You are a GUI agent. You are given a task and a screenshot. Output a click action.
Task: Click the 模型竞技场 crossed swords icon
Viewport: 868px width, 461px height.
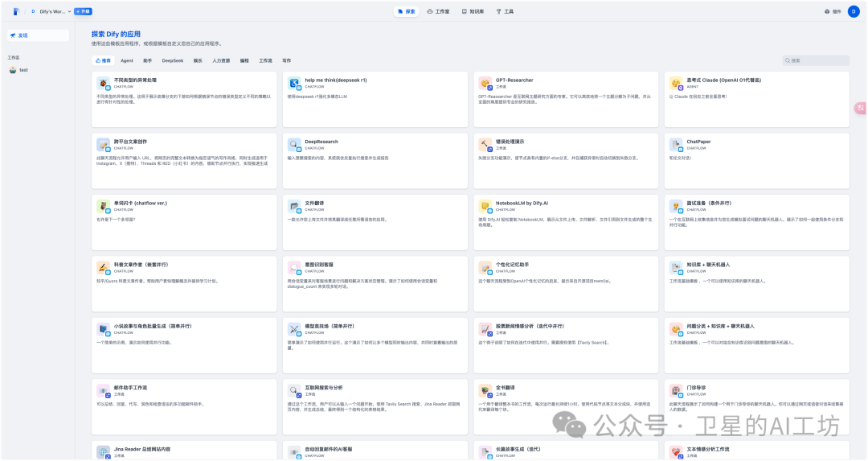tap(294, 330)
